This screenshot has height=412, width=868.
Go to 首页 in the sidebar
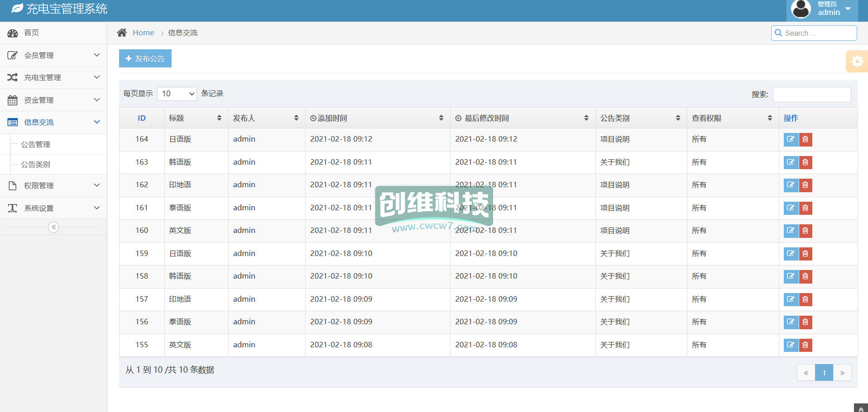coord(32,33)
